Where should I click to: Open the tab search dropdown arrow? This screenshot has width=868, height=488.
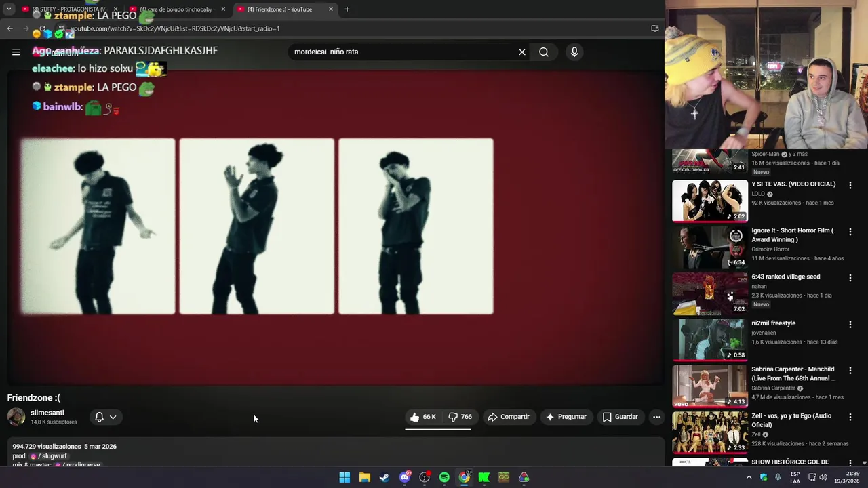point(8,9)
